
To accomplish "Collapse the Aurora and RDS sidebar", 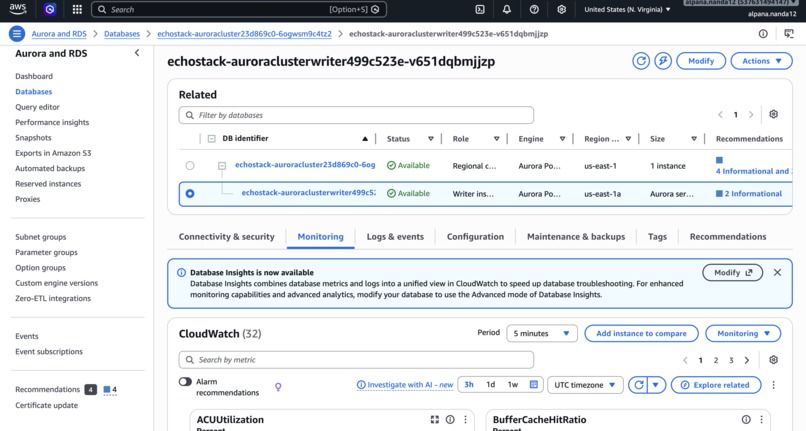I will tap(137, 53).
